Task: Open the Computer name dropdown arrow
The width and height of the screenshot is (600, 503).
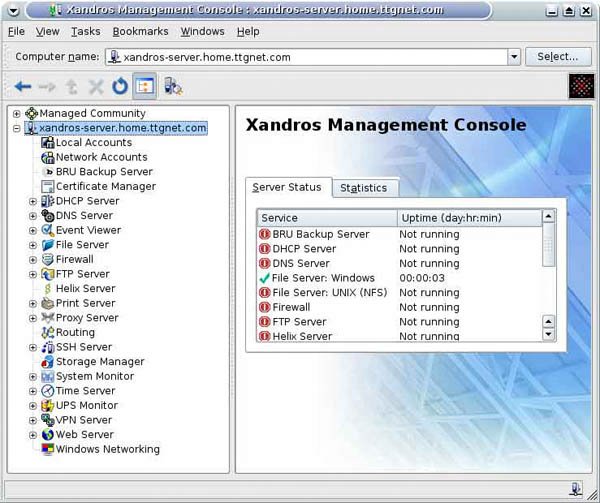Action: 514,58
